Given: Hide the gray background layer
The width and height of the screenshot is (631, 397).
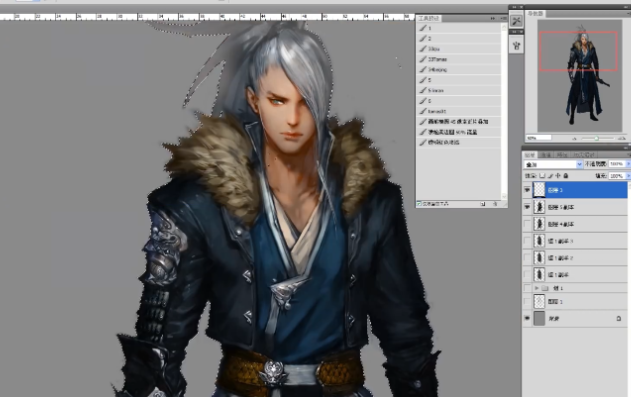Looking at the screenshot, I should 527,318.
